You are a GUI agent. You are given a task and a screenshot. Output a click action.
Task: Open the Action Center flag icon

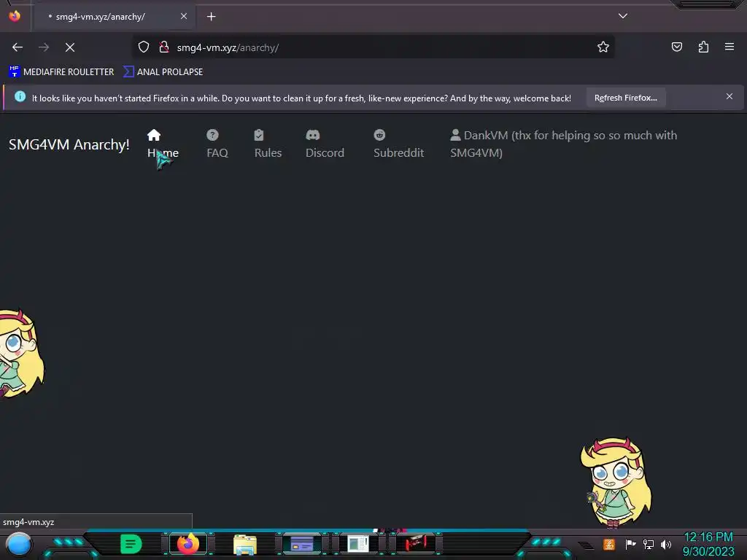630,544
